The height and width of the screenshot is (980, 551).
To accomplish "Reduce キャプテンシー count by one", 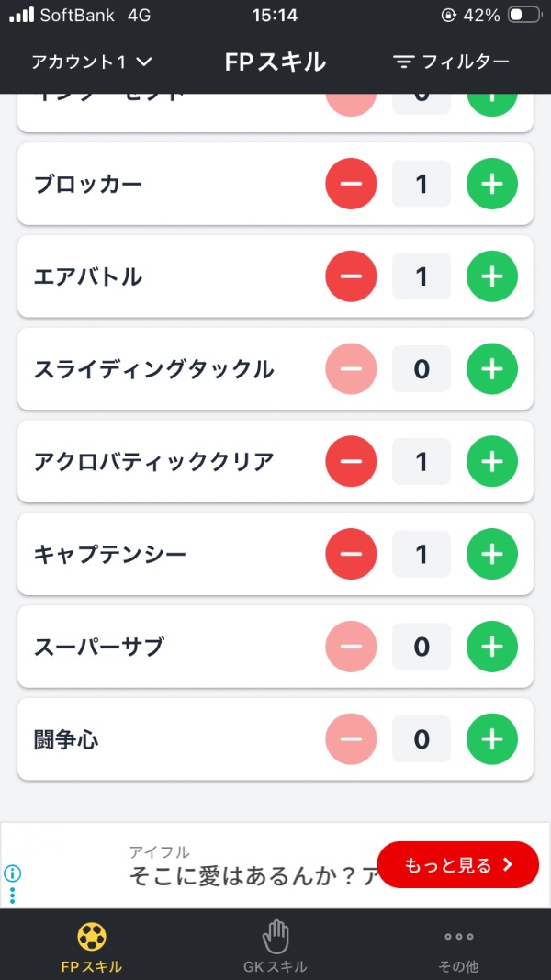I will tap(351, 554).
